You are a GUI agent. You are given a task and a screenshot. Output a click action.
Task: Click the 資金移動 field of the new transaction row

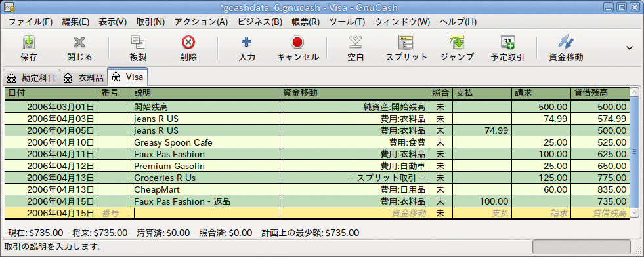tap(354, 213)
